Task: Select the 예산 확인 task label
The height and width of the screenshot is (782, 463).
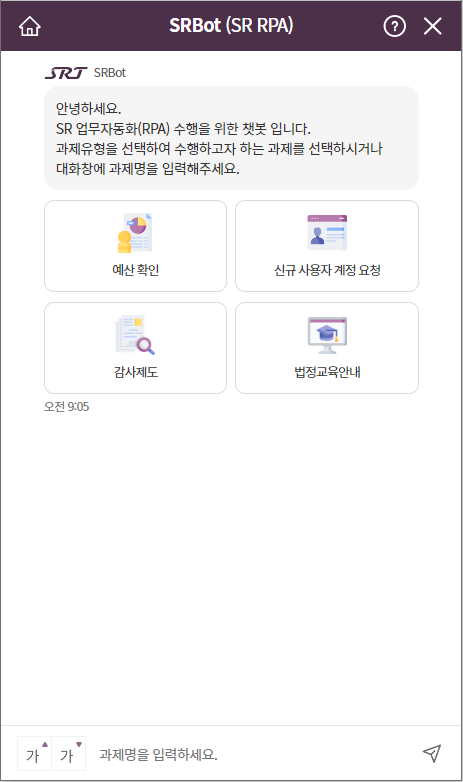Action: pyautogui.click(x=136, y=270)
